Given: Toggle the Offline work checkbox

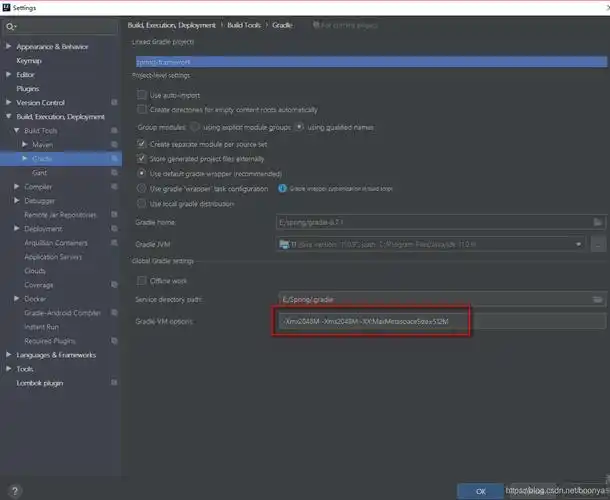Looking at the screenshot, I should click(142, 279).
